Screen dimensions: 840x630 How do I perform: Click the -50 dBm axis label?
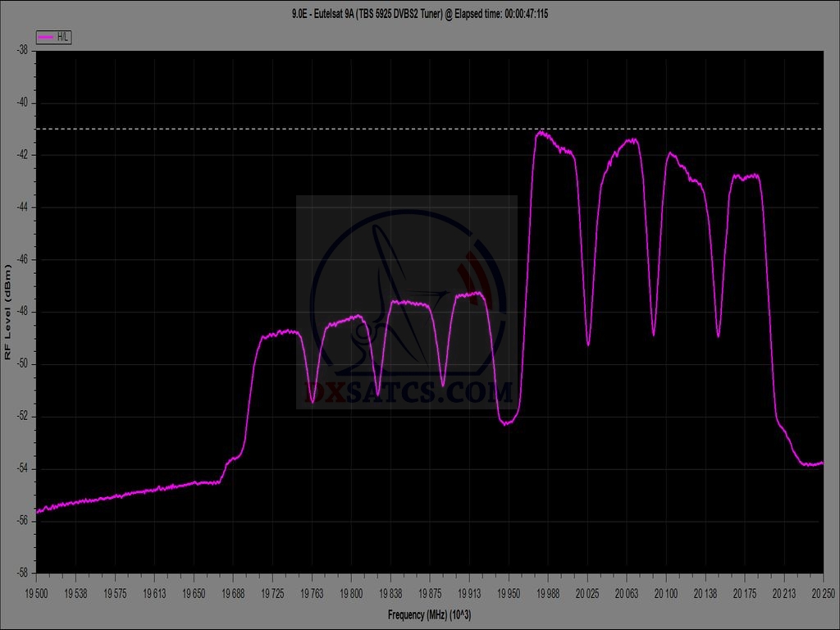tap(21, 363)
